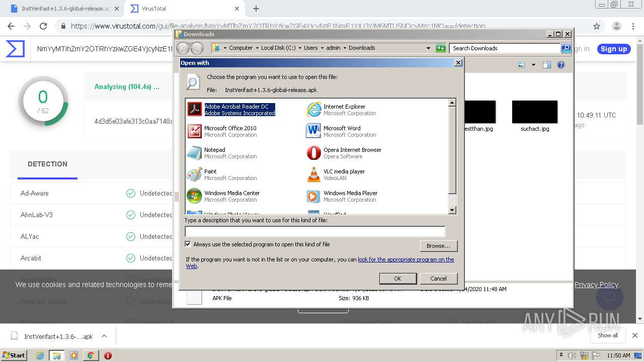Toggle 'Always use the selected program' checkbox
Viewport: 644px width, 362px height.
coord(188,244)
